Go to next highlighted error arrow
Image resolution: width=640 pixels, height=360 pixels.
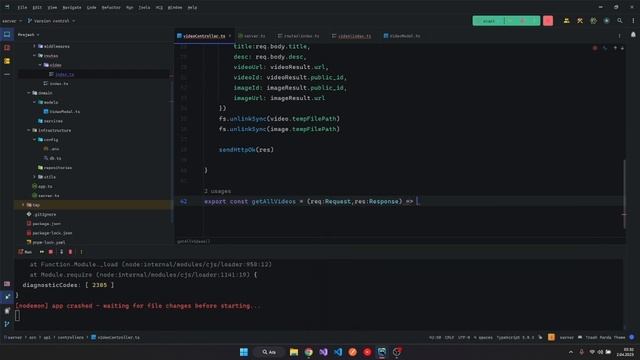(x=622, y=48)
